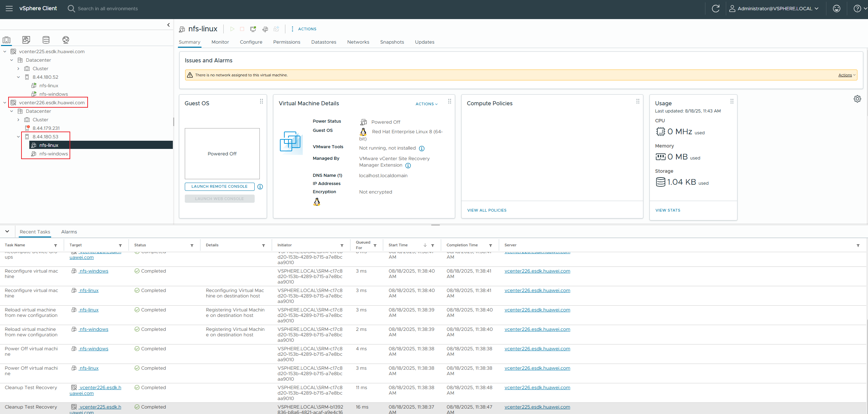Switch to the Snapshots tab
The image size is (868, 414).
pyautogui.click(x=392, y=42)
